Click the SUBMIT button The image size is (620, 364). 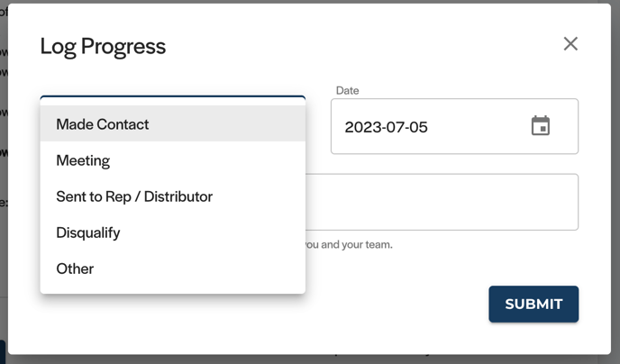click(x=533, y=304)
